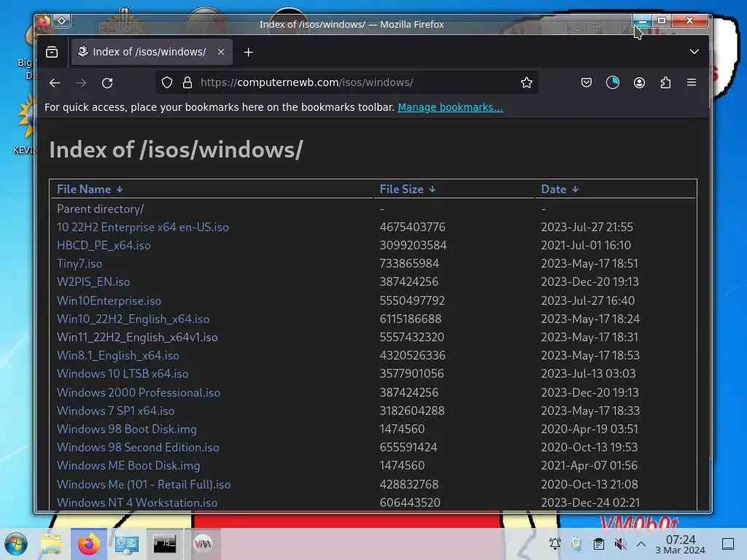Download Windows Me (101 - Retail Full).iso
Viewport: 747px width, 560px height.
(x=144, y=484)
